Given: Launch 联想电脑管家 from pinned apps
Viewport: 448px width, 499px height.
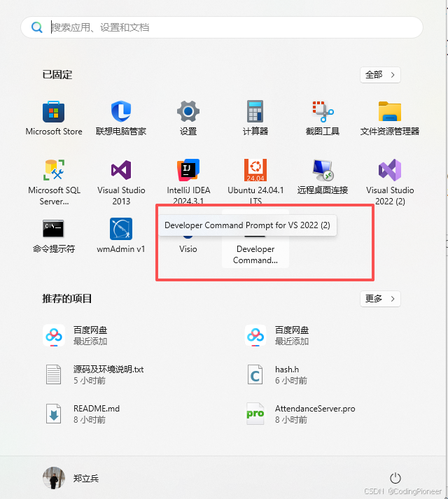Looking at the screenshot, I should (x=121, y=118).
